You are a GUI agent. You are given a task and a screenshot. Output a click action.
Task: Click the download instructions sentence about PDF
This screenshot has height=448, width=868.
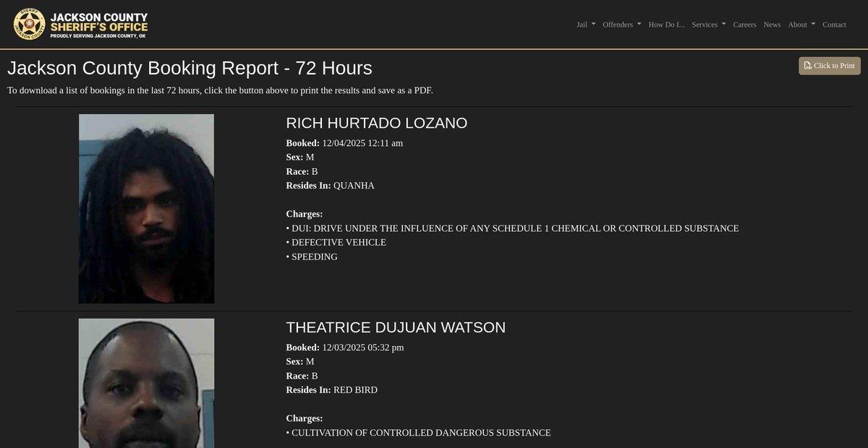[220, 90]
